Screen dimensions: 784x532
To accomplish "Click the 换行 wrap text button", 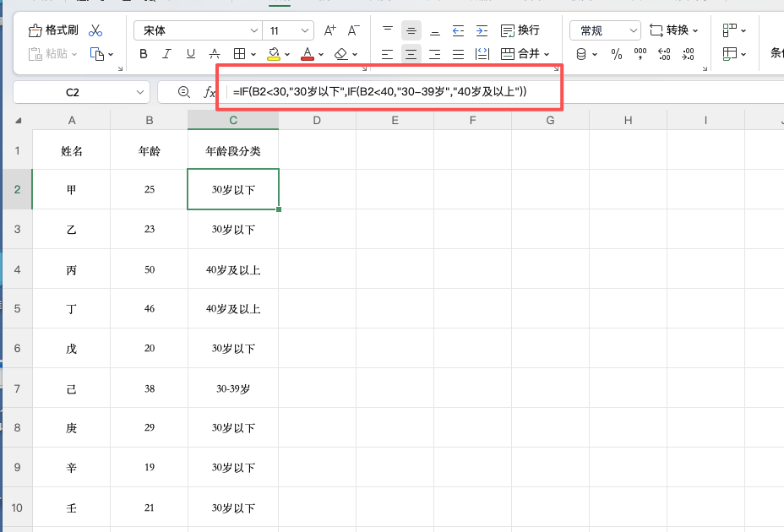I will (520, 30).
